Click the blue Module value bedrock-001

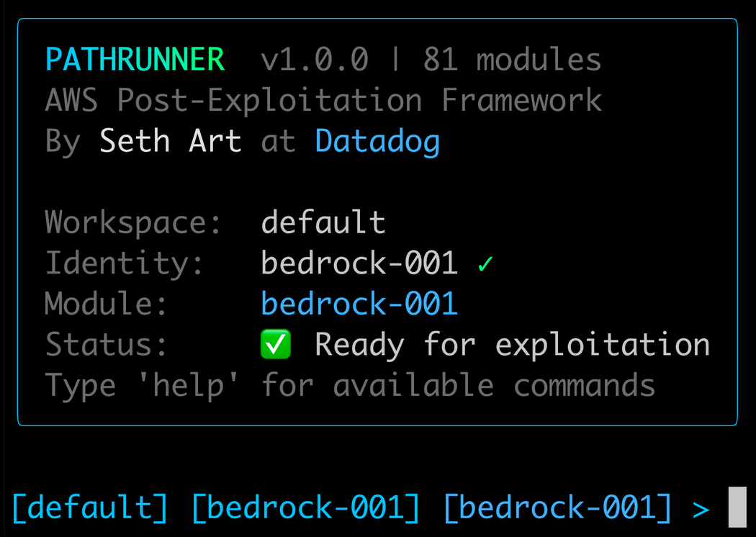pyautogui.click(x=359, y=304)
